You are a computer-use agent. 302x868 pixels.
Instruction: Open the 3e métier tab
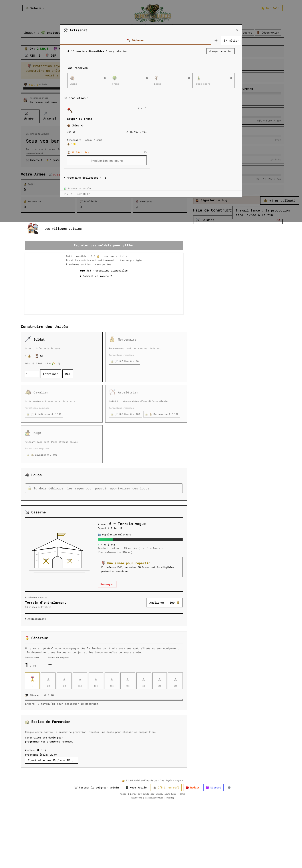click(x=231, y=40)
